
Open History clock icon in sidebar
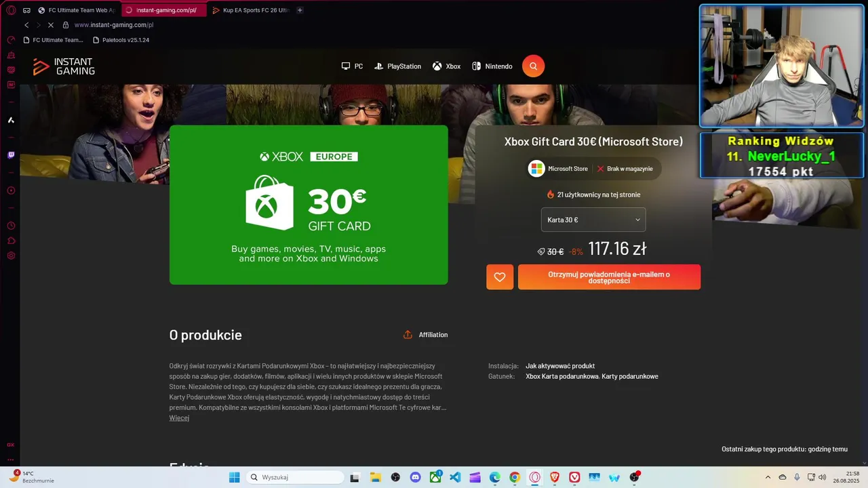pos(11,226)
